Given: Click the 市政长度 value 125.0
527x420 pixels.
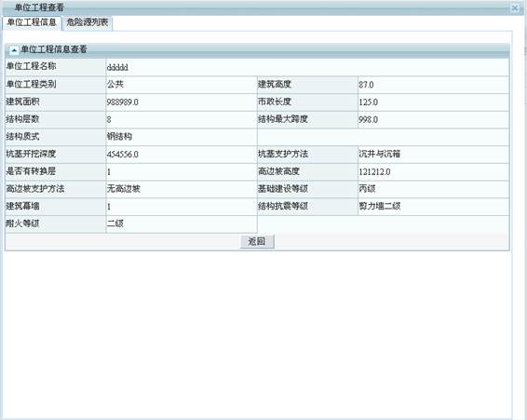Looking at the screenshot, I should [x=368, y=102].
